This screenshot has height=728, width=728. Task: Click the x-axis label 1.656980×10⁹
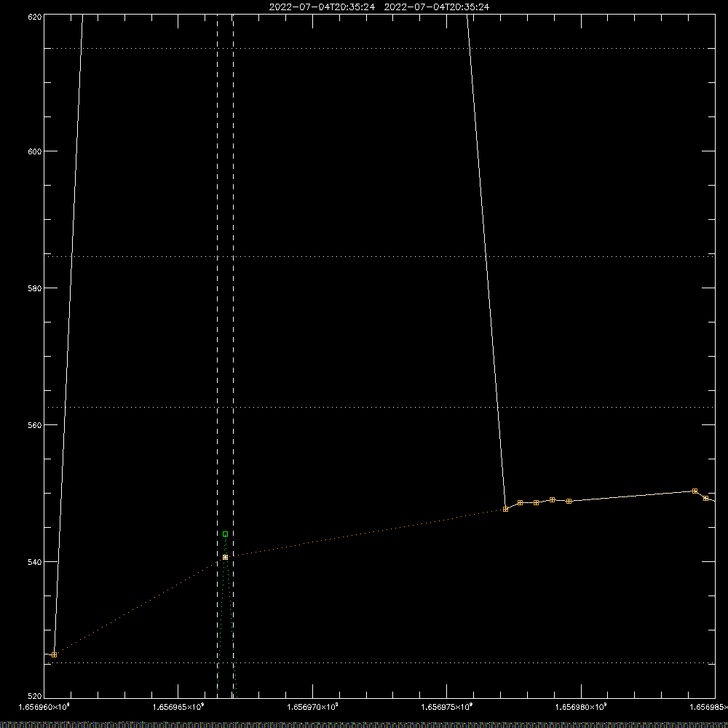coord(581,707)
